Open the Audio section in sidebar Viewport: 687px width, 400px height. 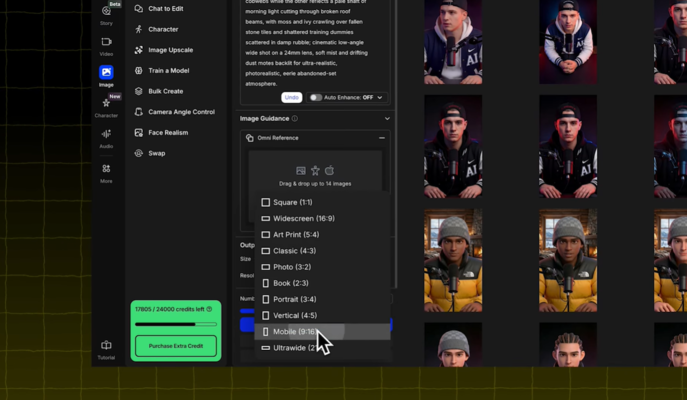coord(106,138)
